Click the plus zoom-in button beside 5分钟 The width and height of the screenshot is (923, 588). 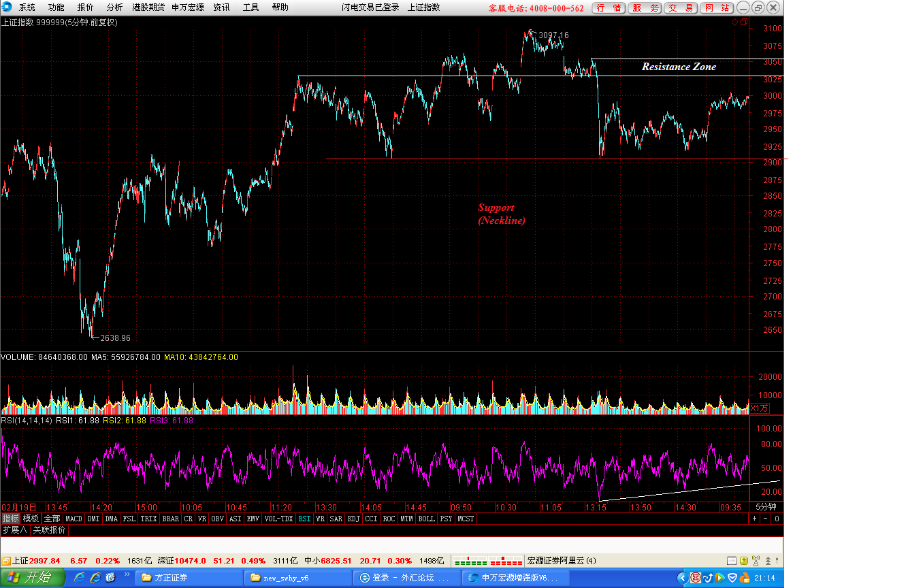click(754, 519)
